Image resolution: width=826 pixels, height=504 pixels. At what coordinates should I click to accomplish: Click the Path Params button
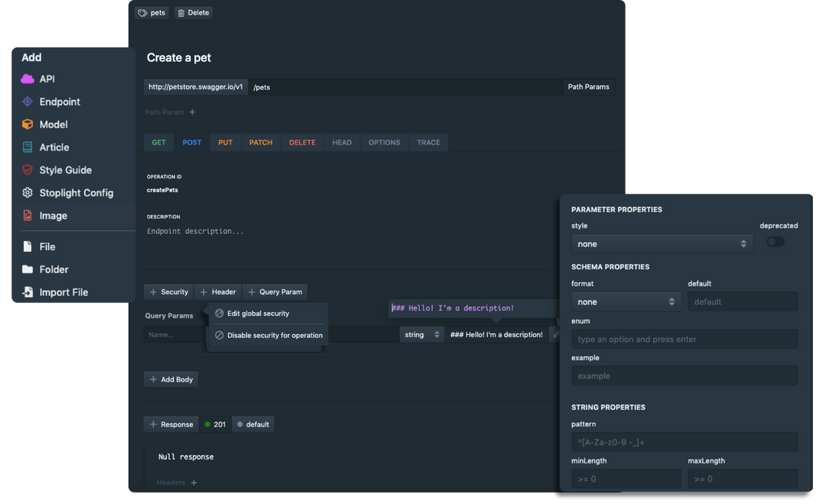tap(589, 86)
